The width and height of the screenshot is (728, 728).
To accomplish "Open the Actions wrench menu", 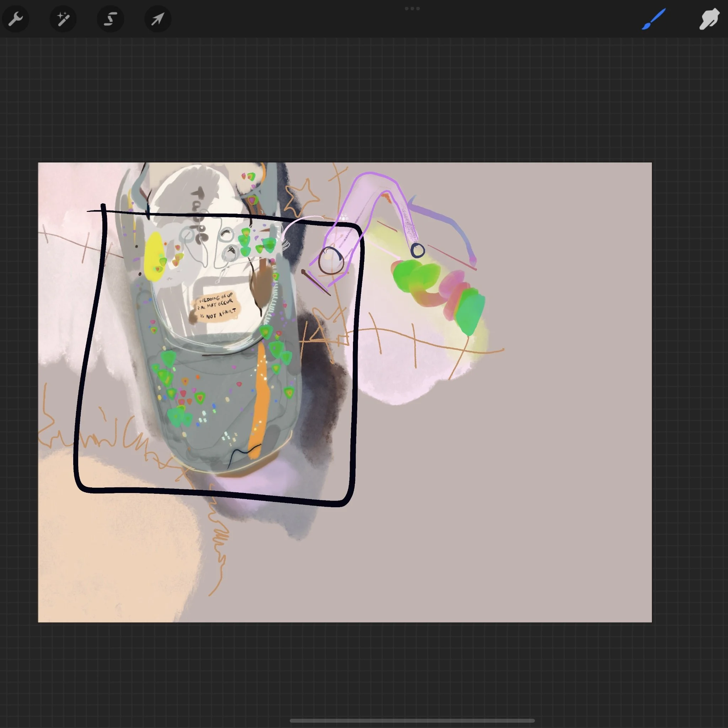I will (x=15, y=19).
